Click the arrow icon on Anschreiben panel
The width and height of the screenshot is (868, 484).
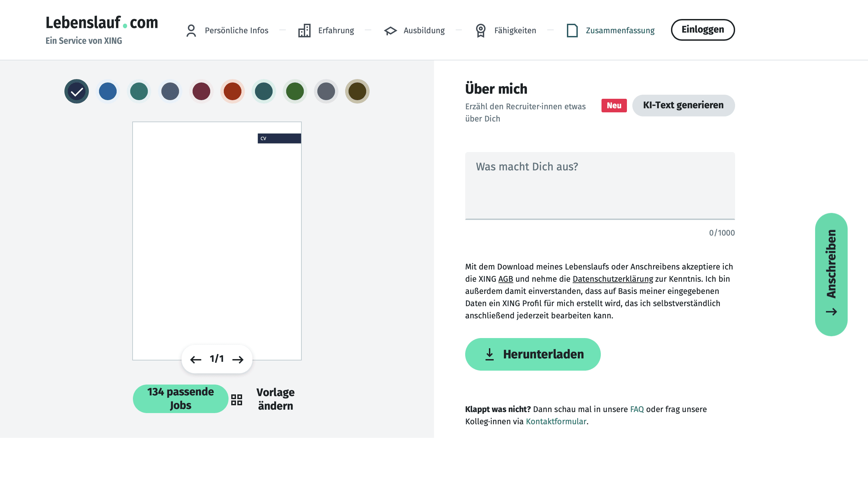(831, 311)
